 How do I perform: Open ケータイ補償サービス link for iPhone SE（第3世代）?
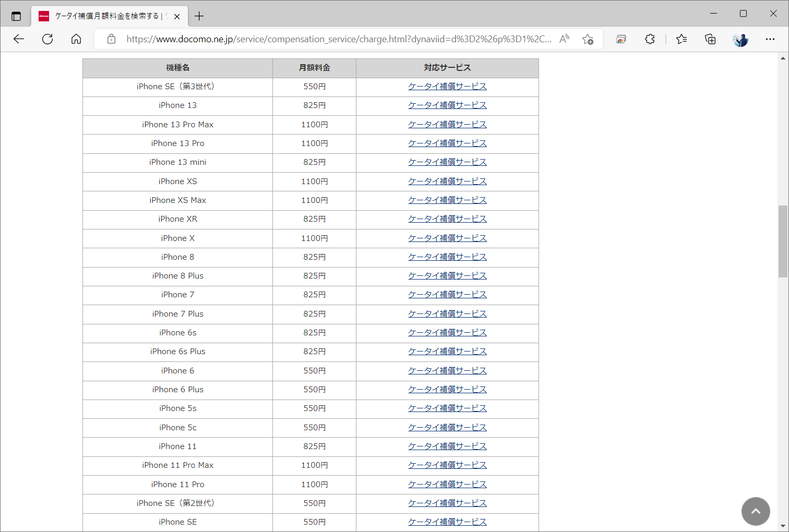[447, 87]
